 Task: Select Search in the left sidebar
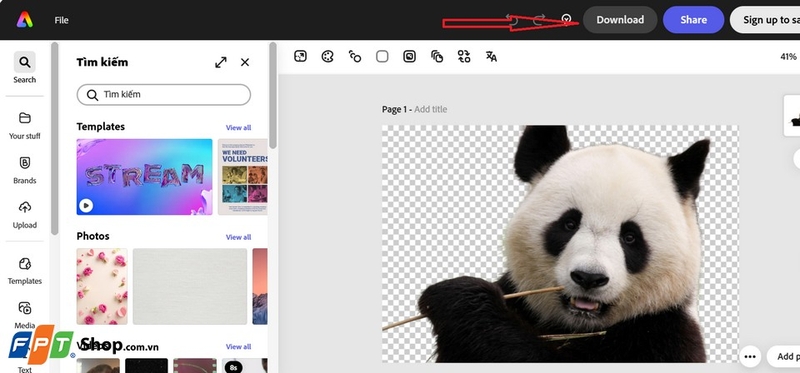[x=24, y=68]
